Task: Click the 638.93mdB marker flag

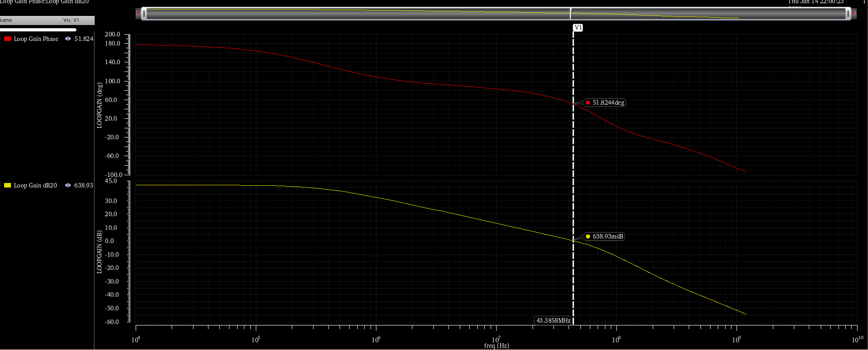Action: [604, 237]
